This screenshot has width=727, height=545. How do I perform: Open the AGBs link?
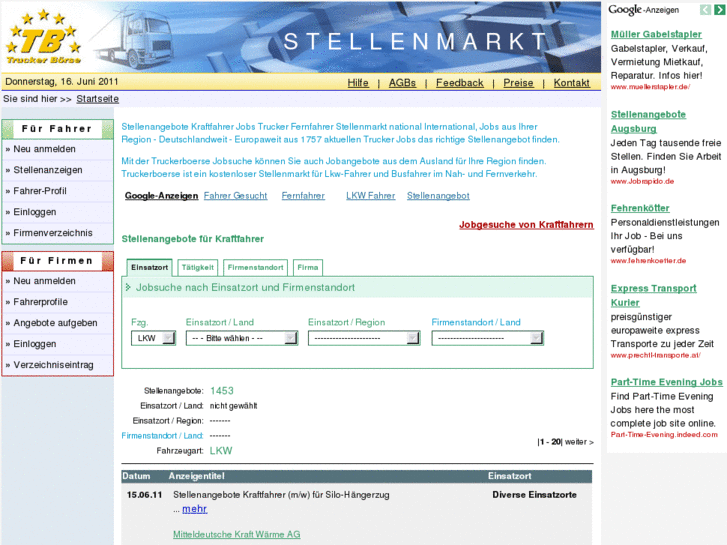[402, 83]
